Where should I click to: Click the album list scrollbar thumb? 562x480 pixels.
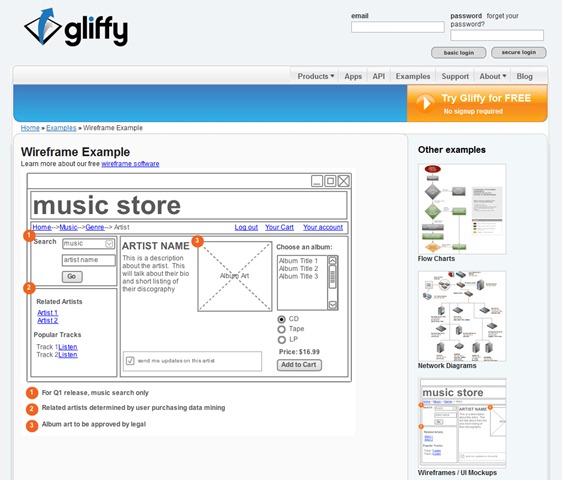333,276
